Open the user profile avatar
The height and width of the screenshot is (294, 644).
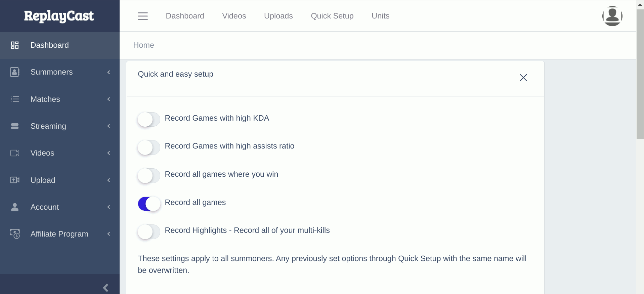612,16
